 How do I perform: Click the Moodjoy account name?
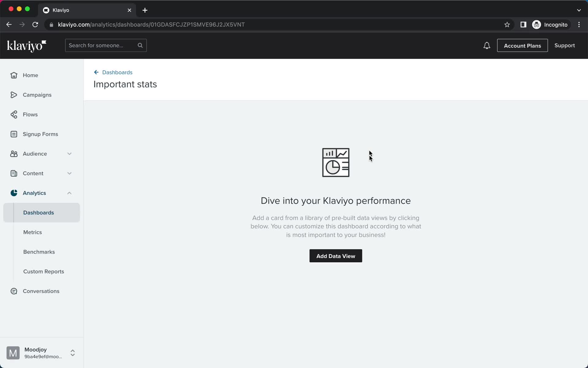(x=36, y=350)
